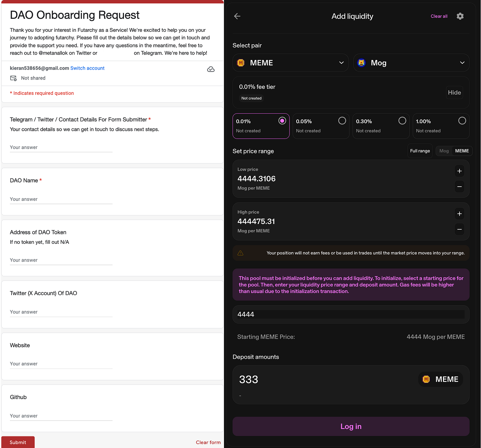Open the Mog token dropdown
481x448 pixels.
411,63
